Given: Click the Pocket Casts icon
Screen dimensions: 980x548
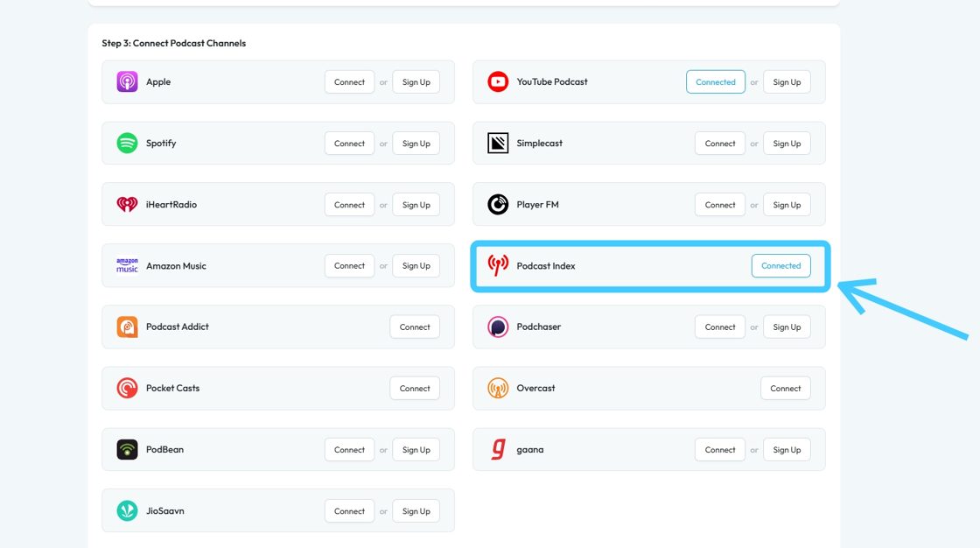Looking at the screenshot, I should tap(127, 389).
